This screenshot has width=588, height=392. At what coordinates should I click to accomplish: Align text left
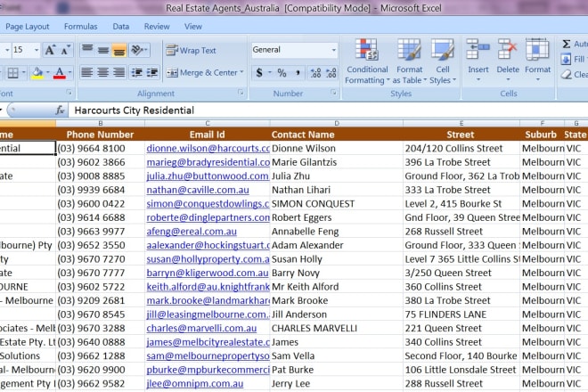point(87,72)
